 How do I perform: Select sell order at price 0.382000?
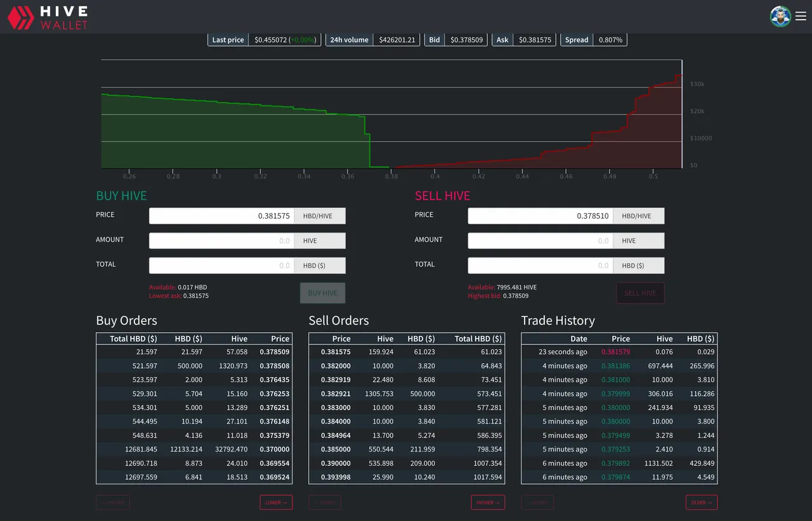coord(407,366)
